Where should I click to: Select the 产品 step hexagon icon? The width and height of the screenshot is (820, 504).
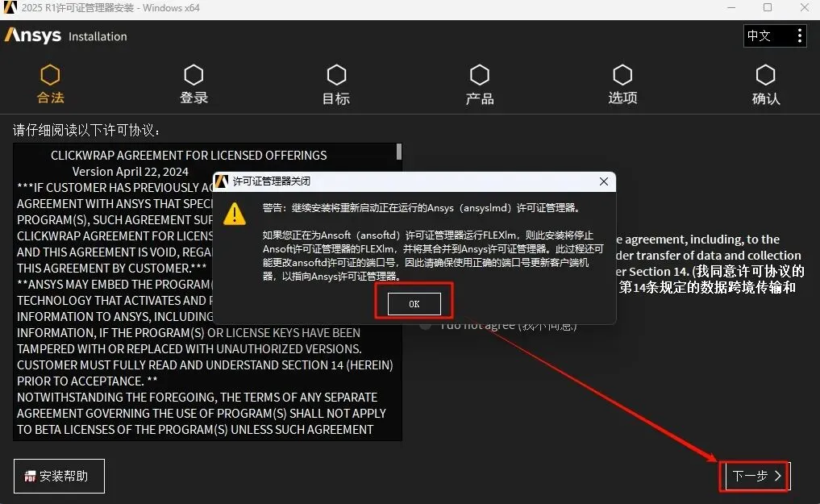tap(480, 75)
